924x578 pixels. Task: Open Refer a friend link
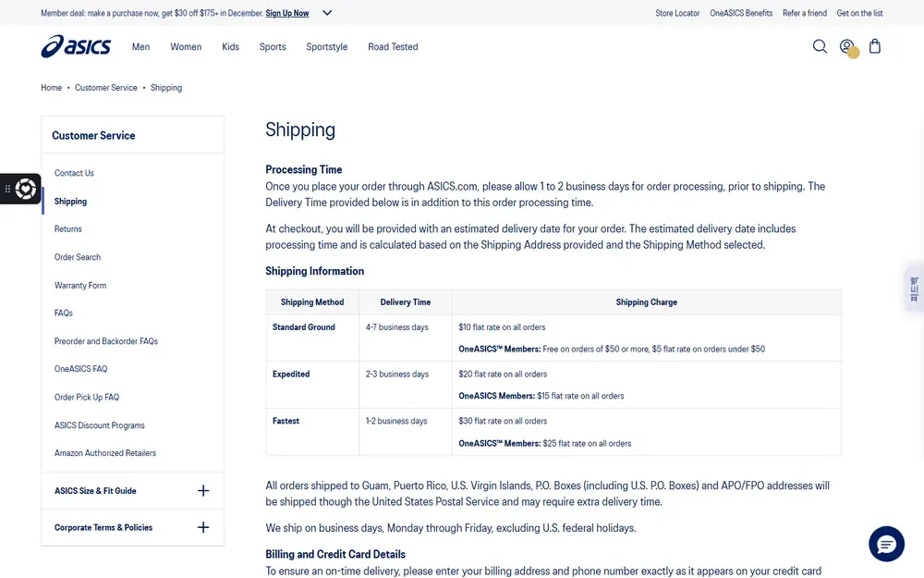pyautogui.click(x=805, y=13)
